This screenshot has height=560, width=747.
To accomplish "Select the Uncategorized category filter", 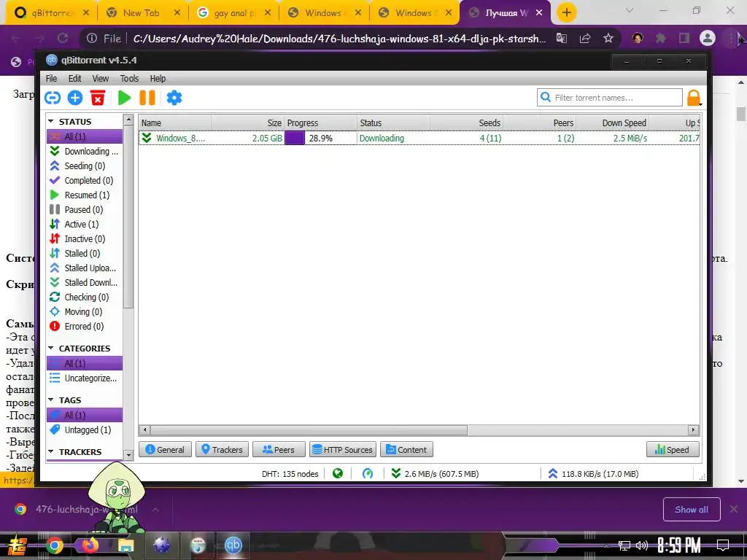I will [85, 378].
